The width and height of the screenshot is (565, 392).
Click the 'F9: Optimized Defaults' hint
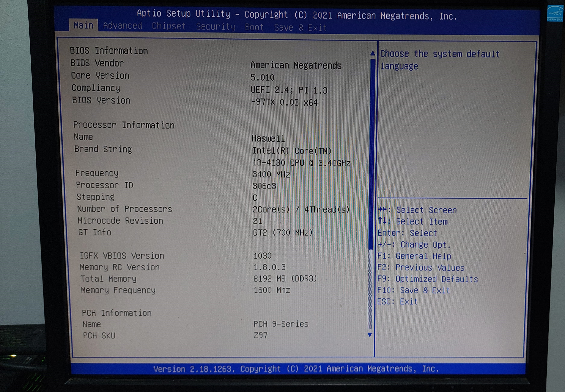point(428,279)
